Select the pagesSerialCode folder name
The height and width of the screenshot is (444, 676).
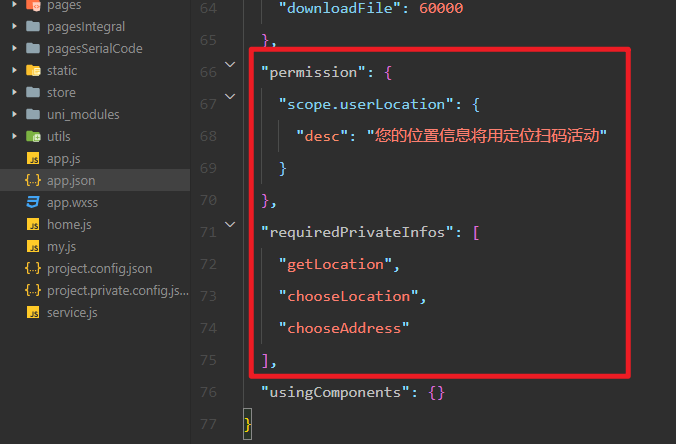(x=95, y=49)
